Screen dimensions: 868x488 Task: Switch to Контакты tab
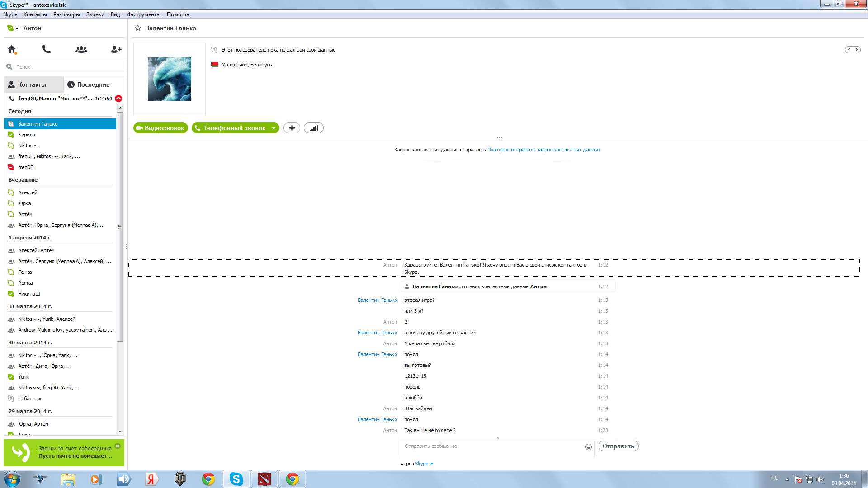34,84
